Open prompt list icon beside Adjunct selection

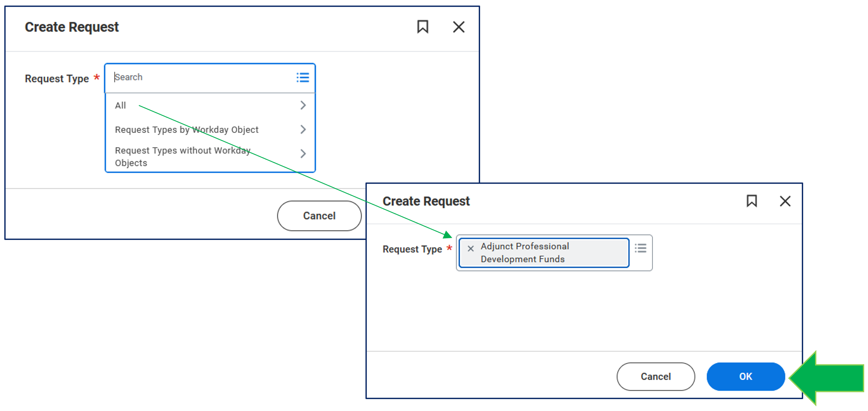(x=641, y=248)
